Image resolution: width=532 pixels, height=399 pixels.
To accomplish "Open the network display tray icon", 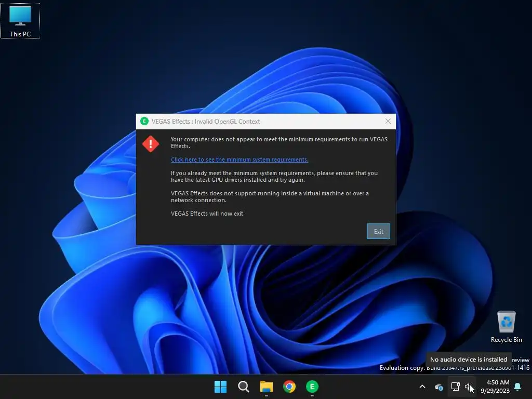I will click(455, 387).
